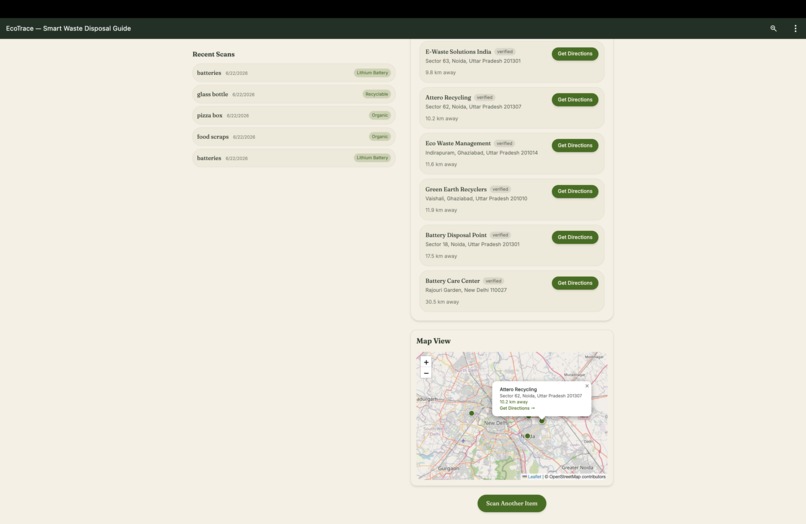Click the westernmost map marker
The width and height of the screenshot is (806, 524).
coord(471,413)
